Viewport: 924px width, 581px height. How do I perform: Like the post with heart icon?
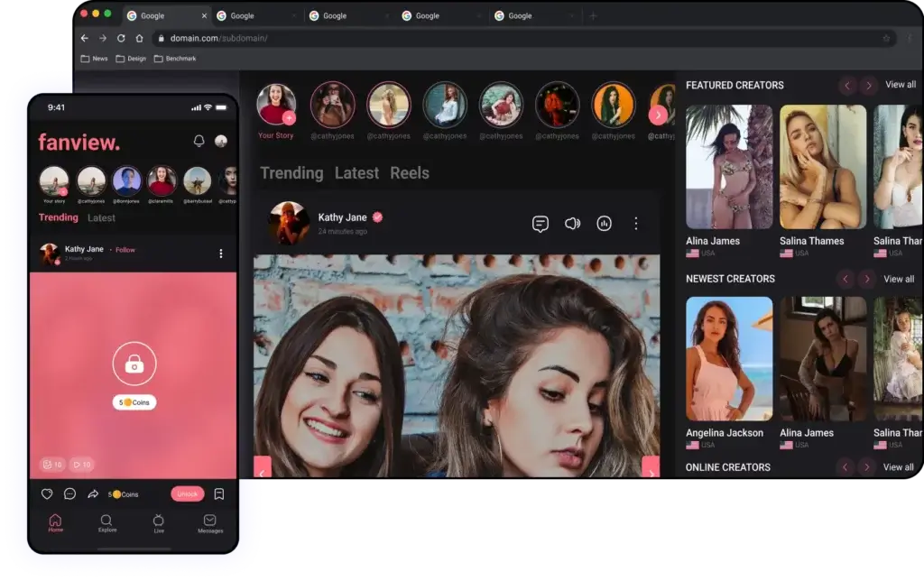click(x=47, y=494)
